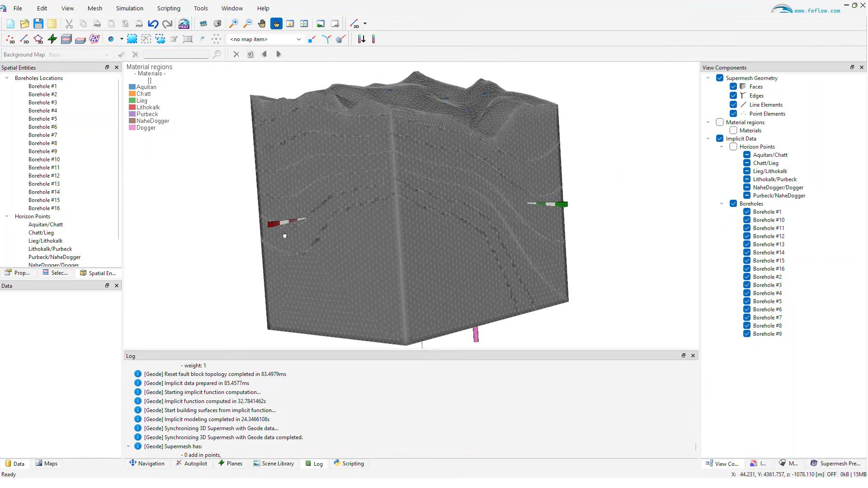The height and width of the screenshot is (488, 868).
Task: Click the layered 3D box supermesh tool
Action: [x=66, y=39]
